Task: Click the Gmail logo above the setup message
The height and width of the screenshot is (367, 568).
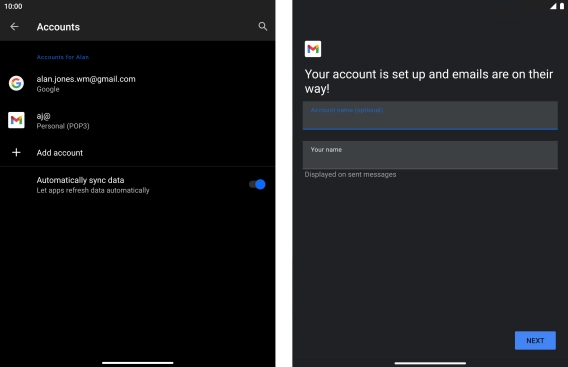Action: [x=313, y=49]
